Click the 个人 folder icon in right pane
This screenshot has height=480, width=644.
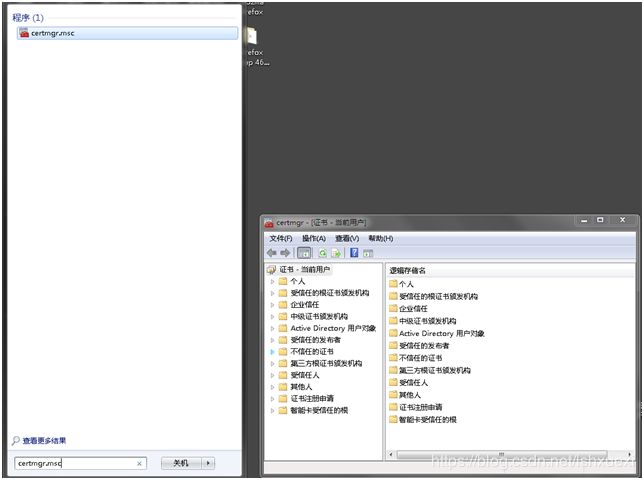[x=393, y=284]
